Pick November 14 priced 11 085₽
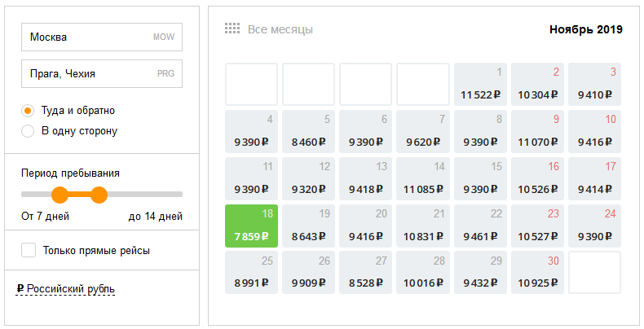Image resolution: width=644 pixels, height=329 pixels. [x=423, y=178]
